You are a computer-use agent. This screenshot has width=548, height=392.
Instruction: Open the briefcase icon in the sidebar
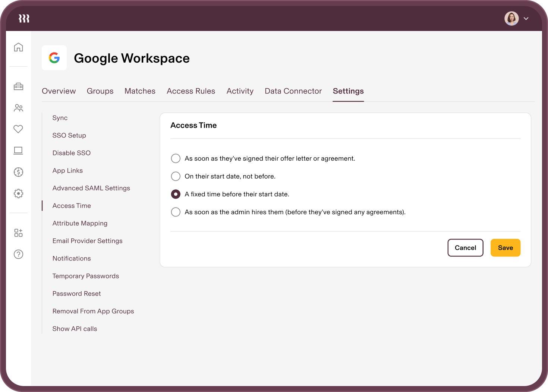click(18, 86)
